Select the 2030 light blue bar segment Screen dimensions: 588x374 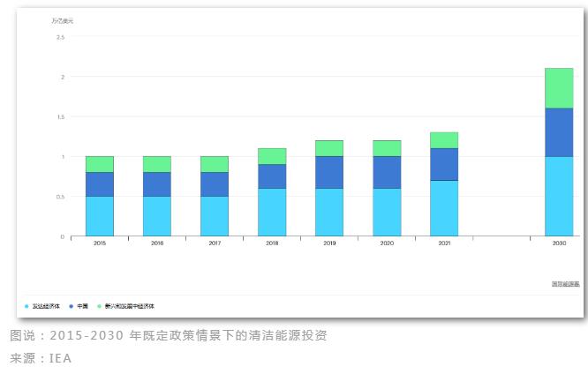[x=559, y=196]
